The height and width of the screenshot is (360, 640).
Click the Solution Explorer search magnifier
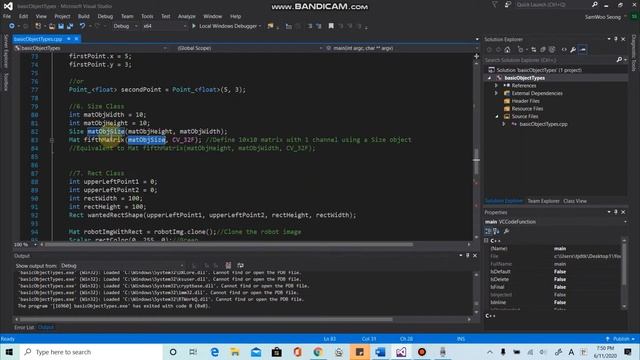619,60
